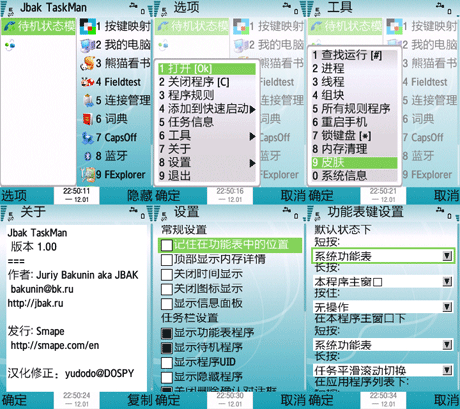The height and width of the screenshot is (409, 460).
Task: Tap 取消 softkey on 功能表键设置 screen
Action: (x=447, y=400)
